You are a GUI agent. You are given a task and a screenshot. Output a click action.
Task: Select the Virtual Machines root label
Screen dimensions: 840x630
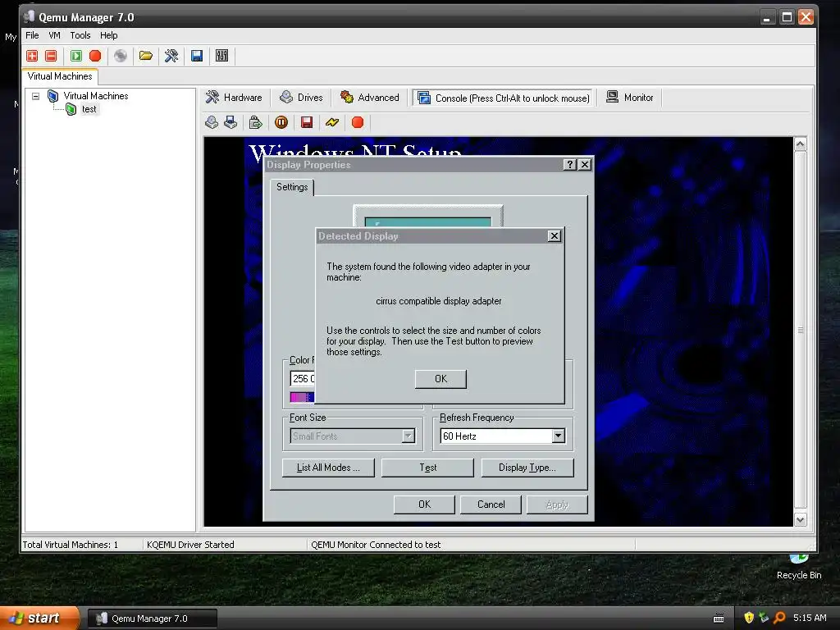[x=96, y=96]
